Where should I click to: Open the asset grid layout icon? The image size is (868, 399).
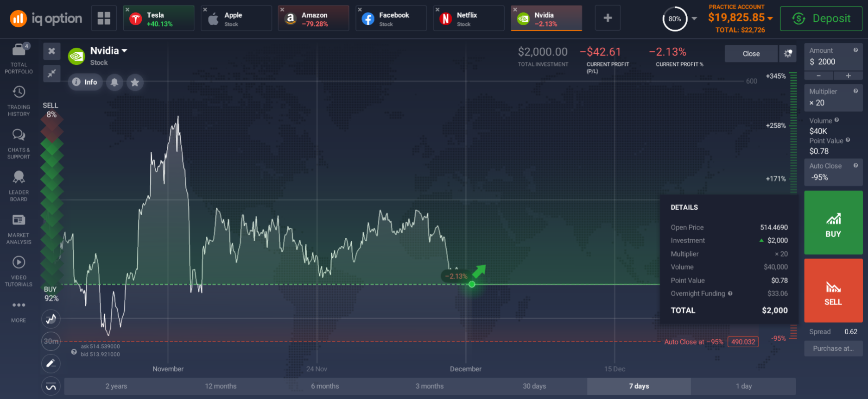(x=104, y=18)
